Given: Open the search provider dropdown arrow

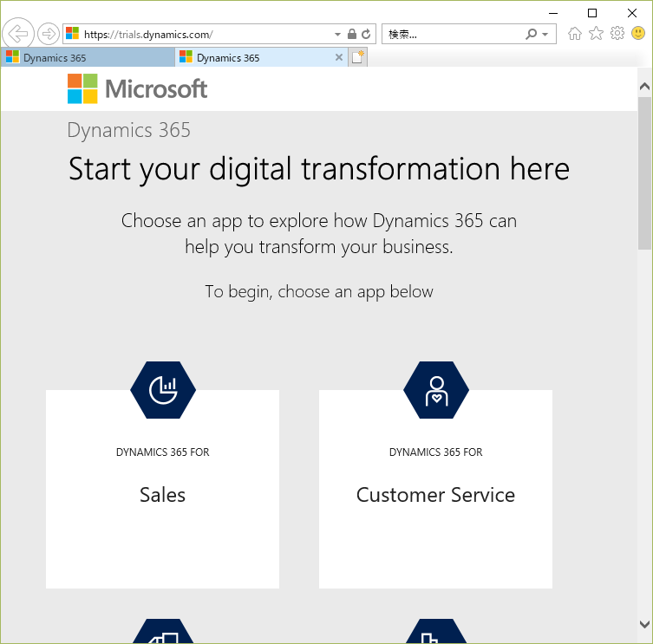Looking at the screenshot, I should 545,35.
